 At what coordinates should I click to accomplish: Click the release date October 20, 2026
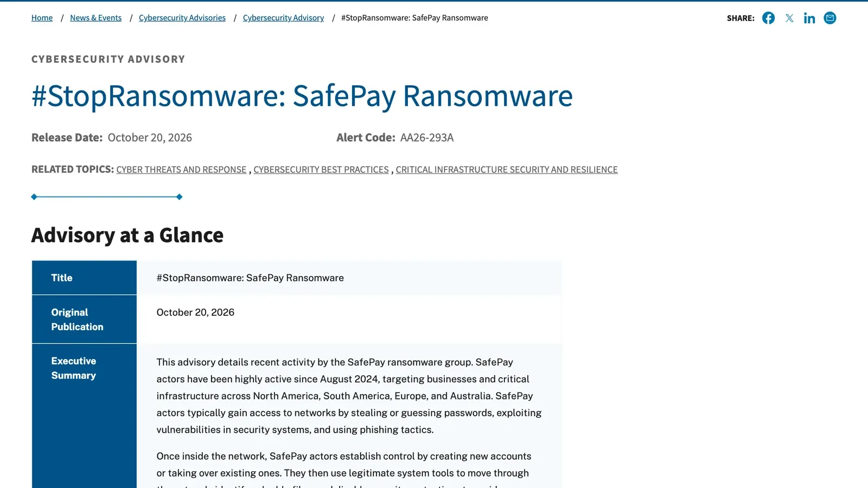[150, 138]
